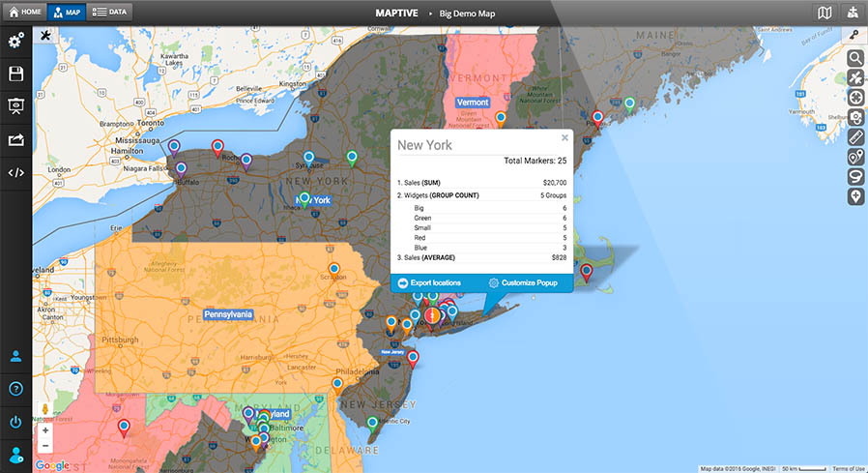868x473 pixels.
Task: Click the '3. Sales (AVERAGE)' row
Action: pyautogui.click(x=481, y=258)
